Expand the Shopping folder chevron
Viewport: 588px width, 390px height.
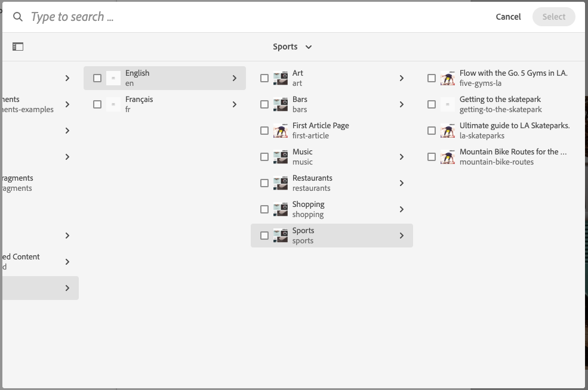[x=402, y=209]
